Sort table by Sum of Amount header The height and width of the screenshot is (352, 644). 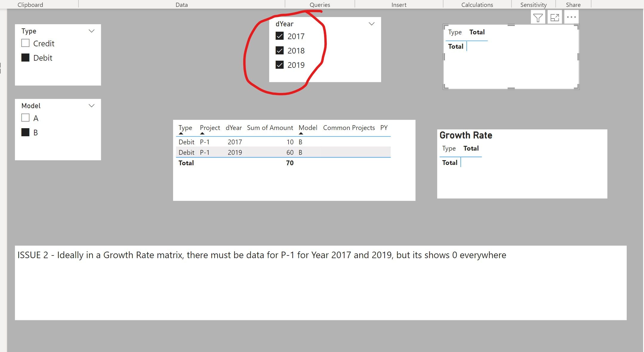pyautogui.click(x=270, y=128)
